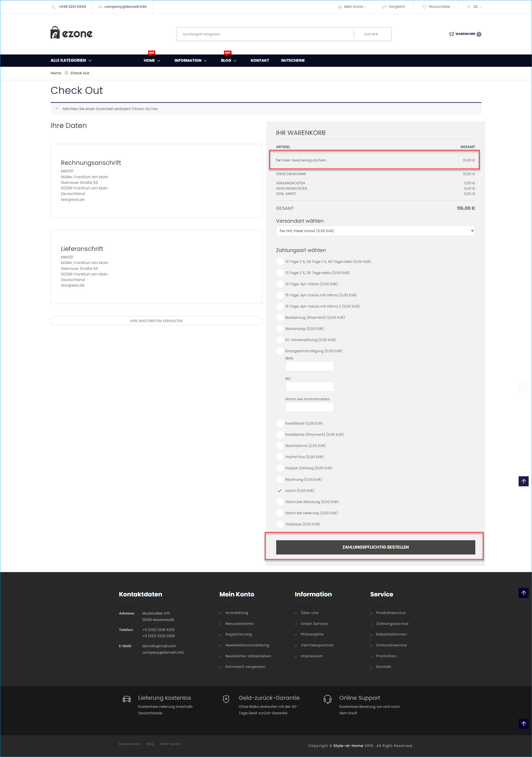The height and width of the screenshot is (757, 532).
Task: Select the Sofort (0,00 EUR) payment option
Action: (280, 491)
